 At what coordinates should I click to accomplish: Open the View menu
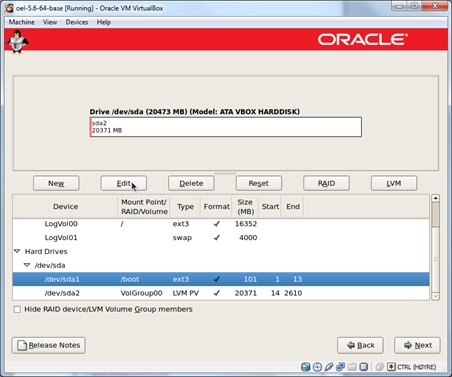coord(50,22)
